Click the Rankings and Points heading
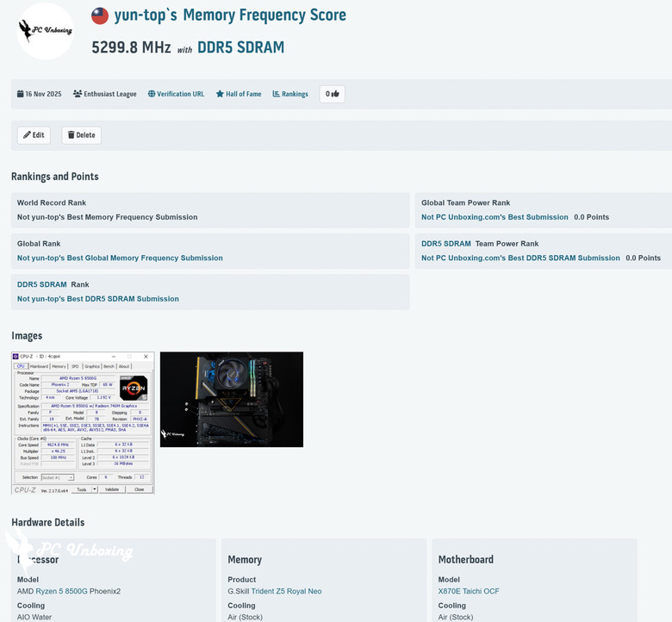Screen dimensions: 672x622 point(55,177)
